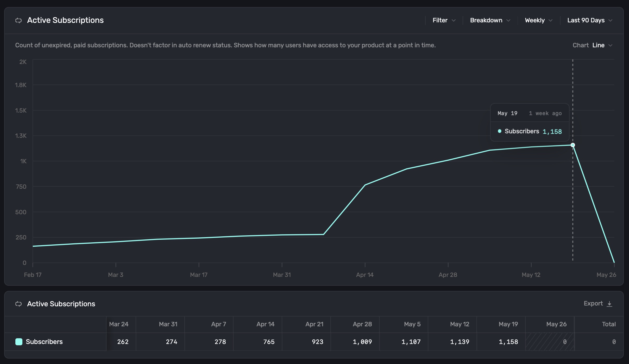Click the refresh icon beside chart title
This screenshot has height=364, width=629.
[x=18, y=20]
